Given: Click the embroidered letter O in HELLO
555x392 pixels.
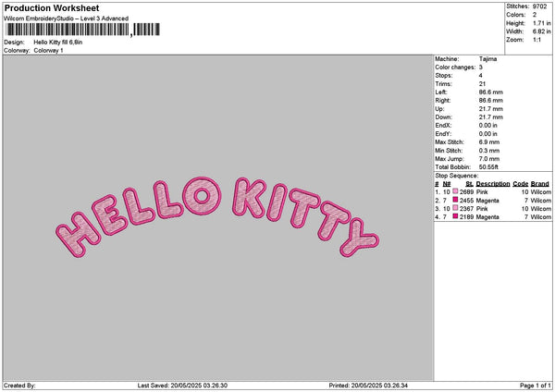Looking at the screenshot, I should tap(202, 196).
